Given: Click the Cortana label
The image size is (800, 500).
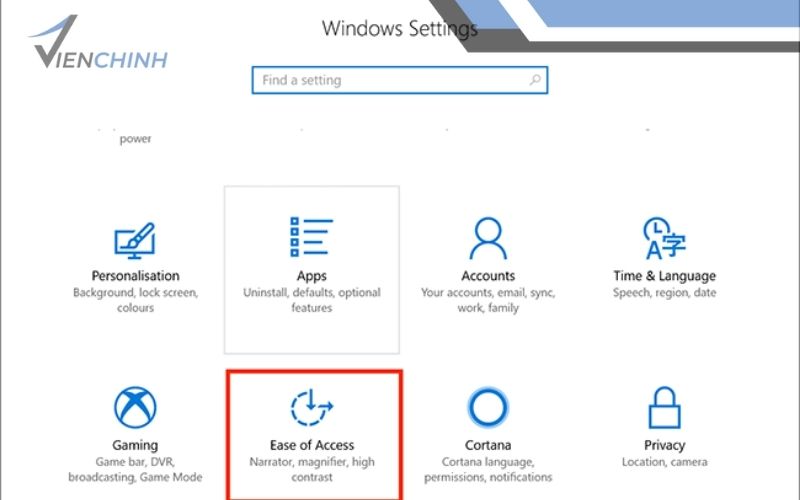Looking at the screenshot, I should [488, 445].
